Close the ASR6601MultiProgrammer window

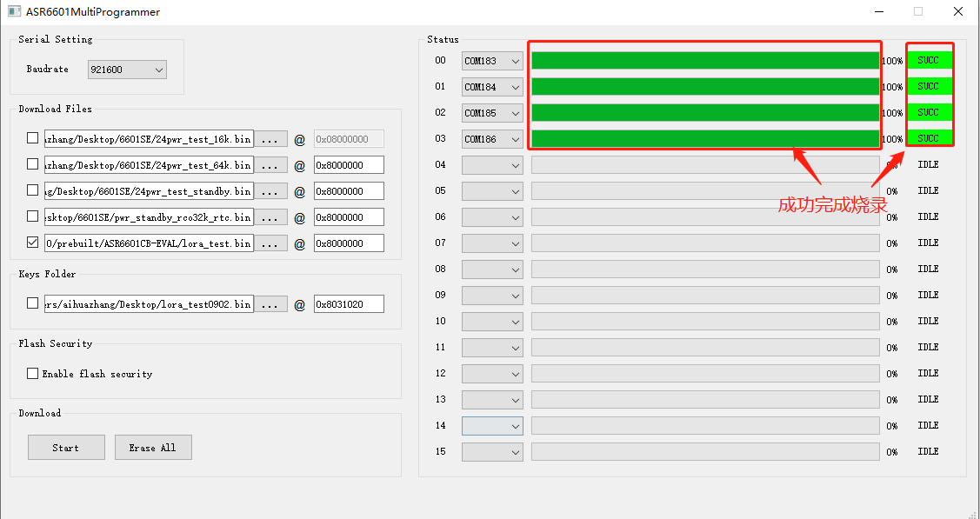point(957,11)
